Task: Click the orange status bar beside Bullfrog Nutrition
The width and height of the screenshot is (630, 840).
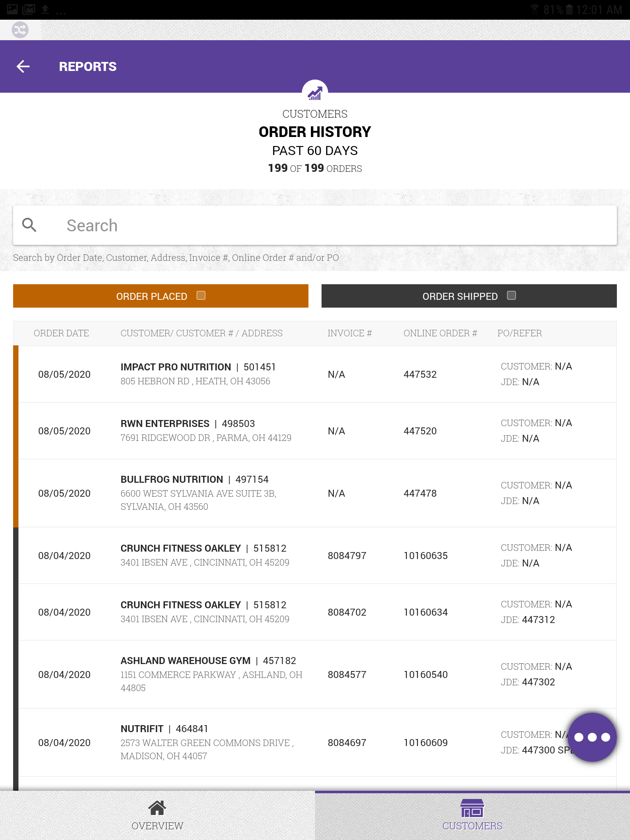Action: 16,493
